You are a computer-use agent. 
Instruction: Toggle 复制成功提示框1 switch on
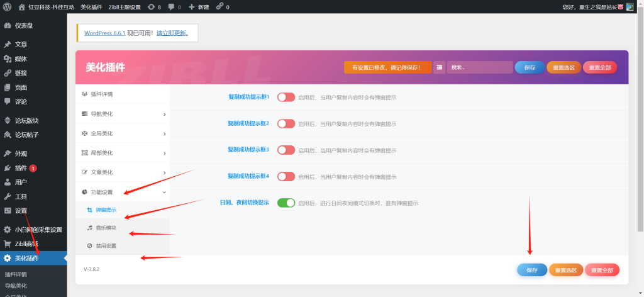click(x=286, y=98)
